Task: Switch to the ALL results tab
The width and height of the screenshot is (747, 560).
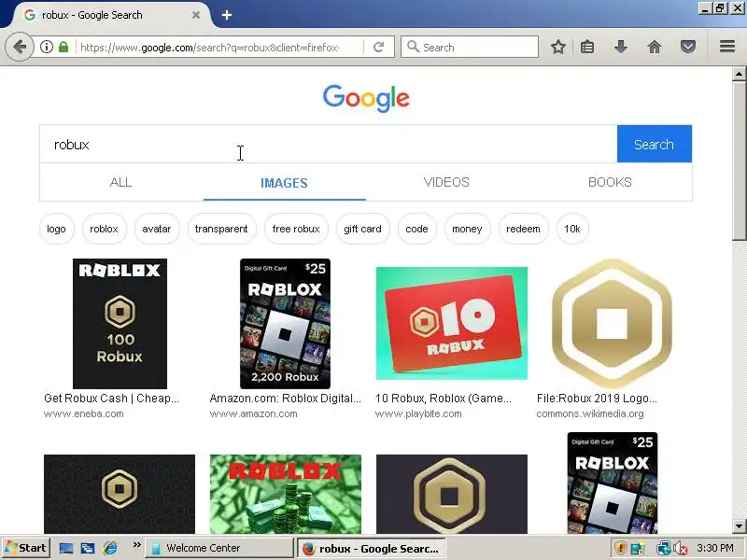Action: click(121, 182)
